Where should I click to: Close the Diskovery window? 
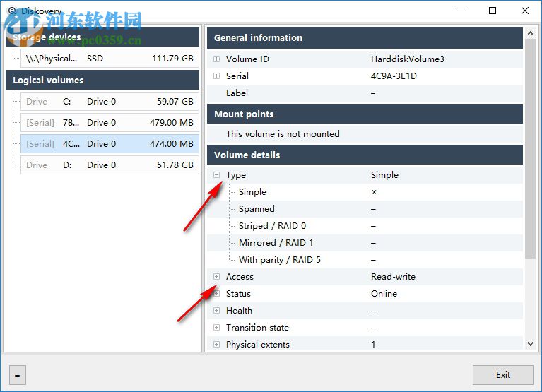525,11
